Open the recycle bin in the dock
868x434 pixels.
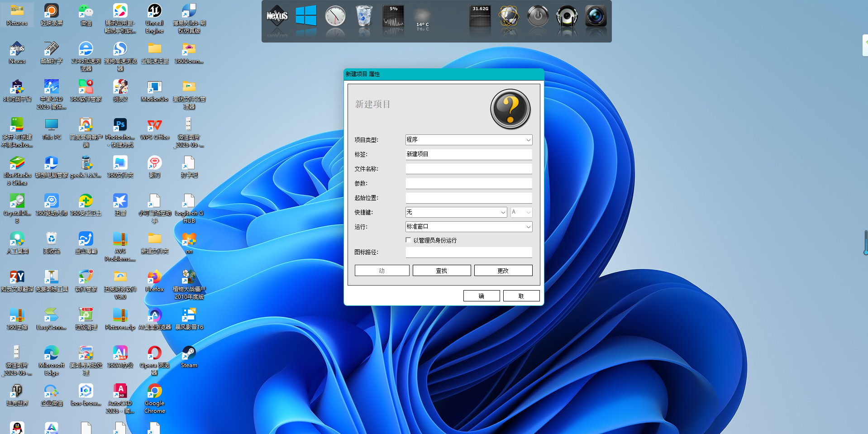[364, 16]
